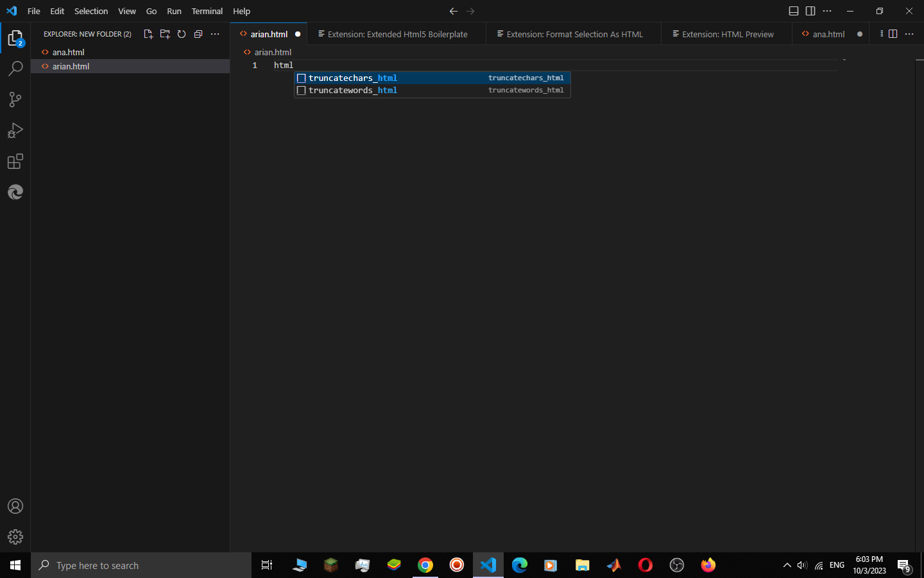Switch to Extension: HTML Preview tab
Image resolution: width=924 pixels, height=578 pixels.
[727, 34]
